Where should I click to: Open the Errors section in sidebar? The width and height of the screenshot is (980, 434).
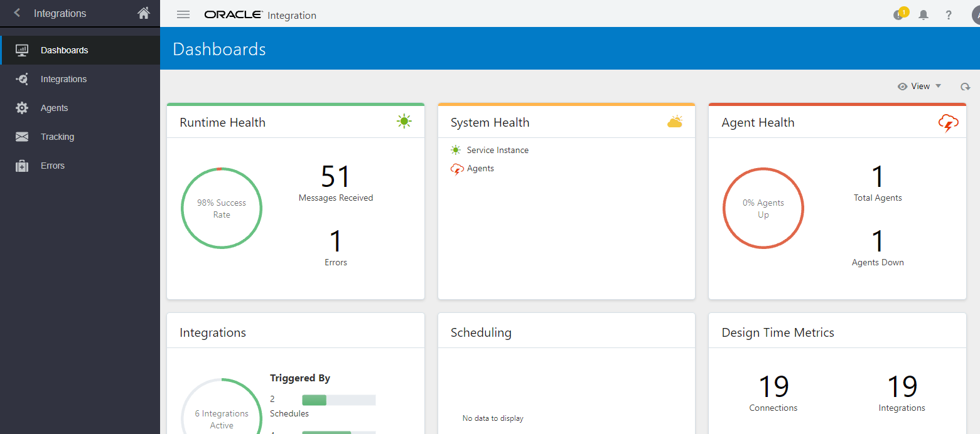pyautogui.click(x=20, y=166)
